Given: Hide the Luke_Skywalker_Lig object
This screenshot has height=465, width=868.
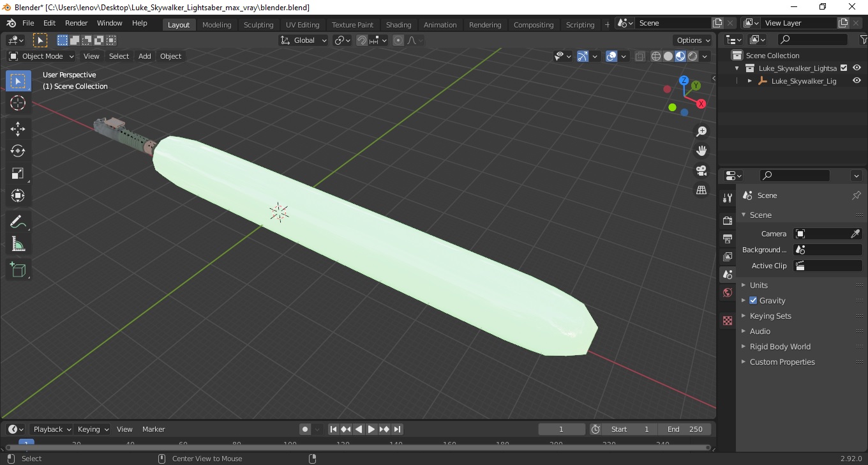Looking at the screenshot, I should point(857,81).
